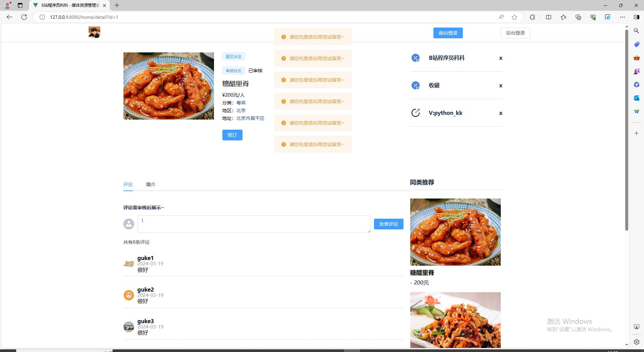The height and width of the screenshot is (352, 644).
Task: Click the 收藏 percent badge icon
Action: pos(416,86)
